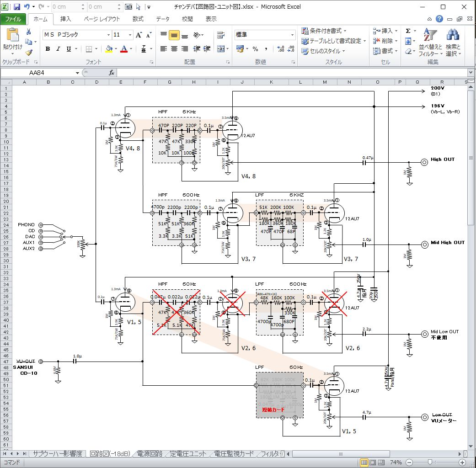Open the font size dropdown showing 11
Screen dimensions: 476x468
[x=130, y=35]
